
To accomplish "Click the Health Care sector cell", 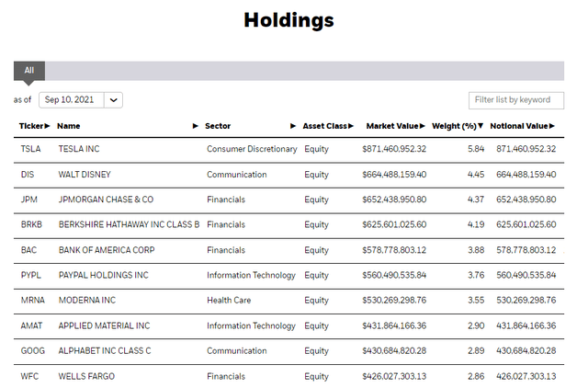I will 229,301.
